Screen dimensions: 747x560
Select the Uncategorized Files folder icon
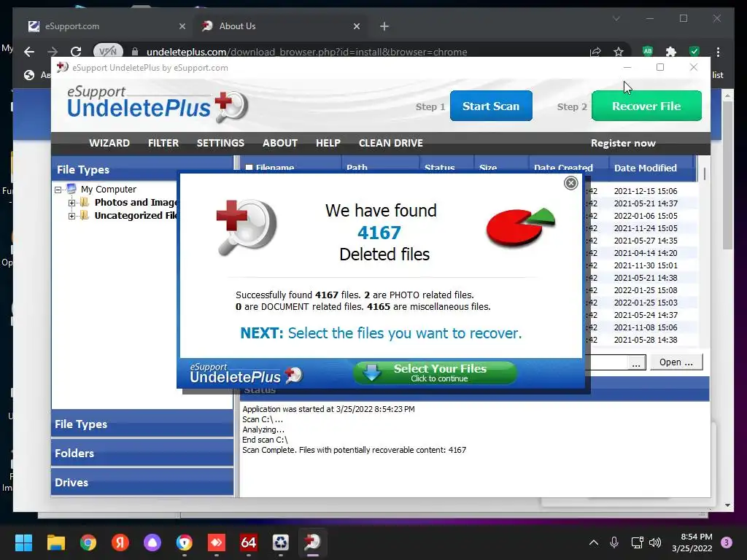click(85, 215)
